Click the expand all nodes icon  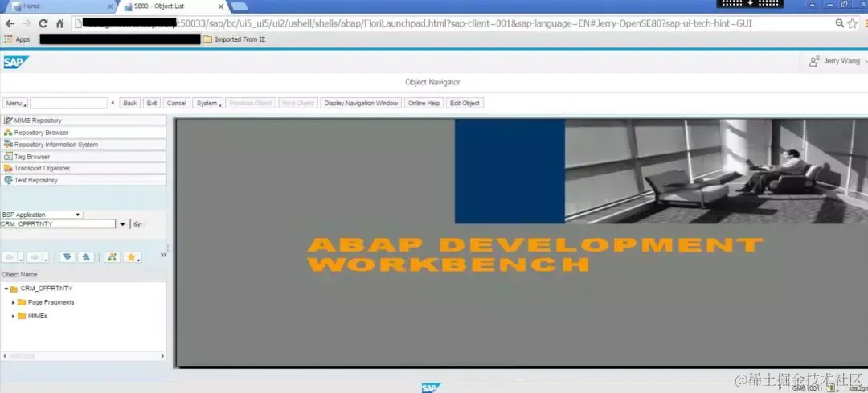click(x=68, y=257)
